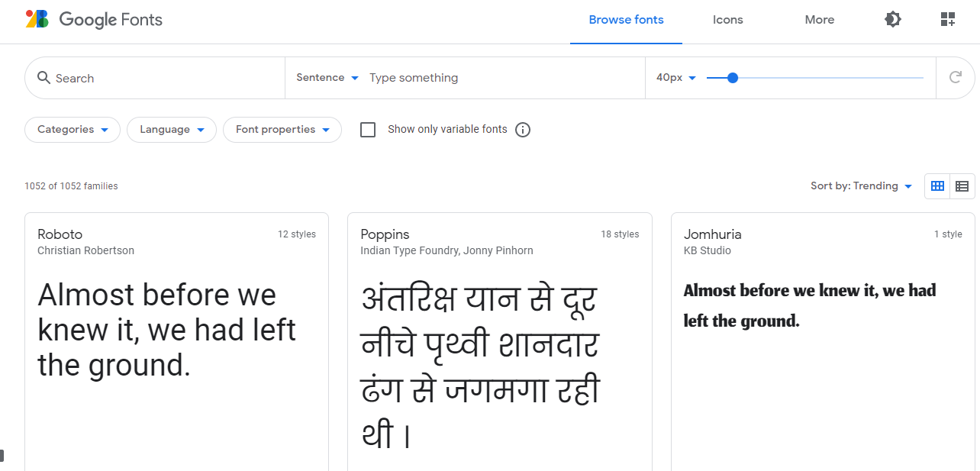Click the search magnifier icon
Image resolution: width=980 pixels, height=471 pixels.
point(44,78)
